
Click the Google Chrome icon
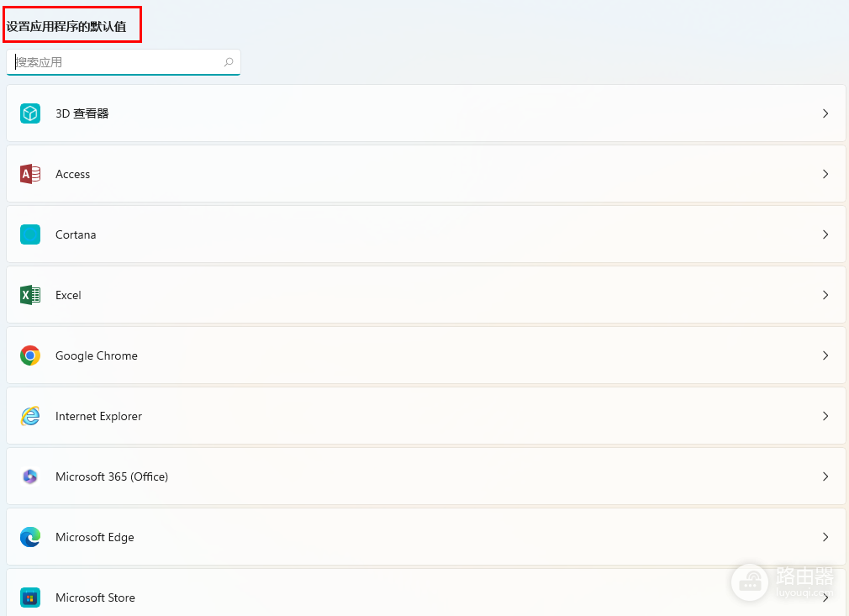[x=30, y=355]
